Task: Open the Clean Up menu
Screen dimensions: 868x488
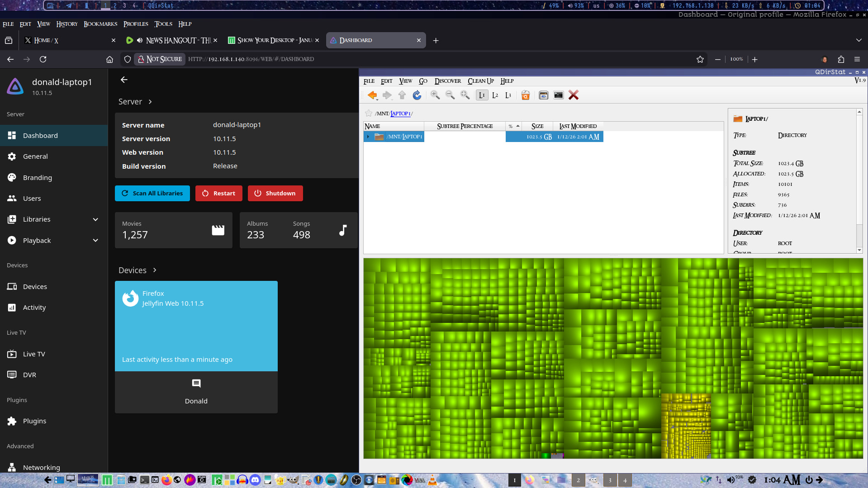Action: [480, 81]
